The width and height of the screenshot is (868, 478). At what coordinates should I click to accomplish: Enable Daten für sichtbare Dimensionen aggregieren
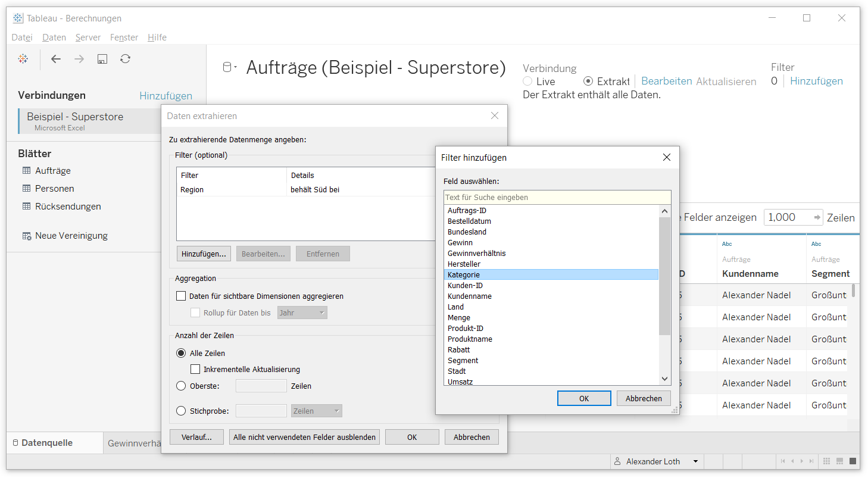tap(182, 296)
